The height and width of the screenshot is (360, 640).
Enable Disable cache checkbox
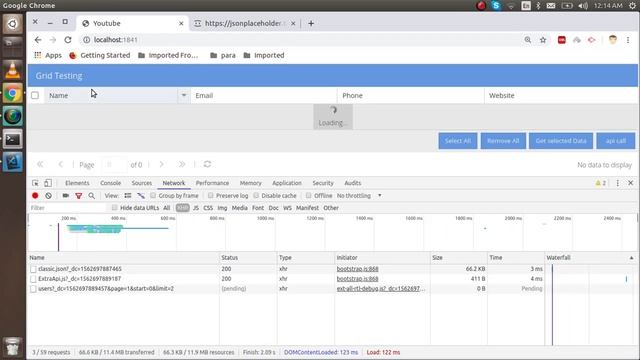click(x=256, y=196)
